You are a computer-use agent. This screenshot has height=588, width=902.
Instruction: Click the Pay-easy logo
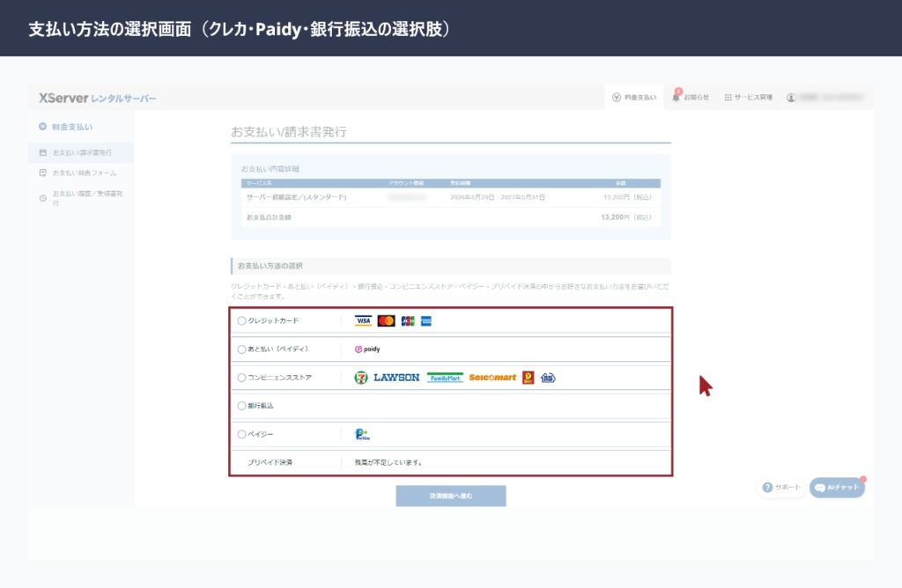[362, 435]
